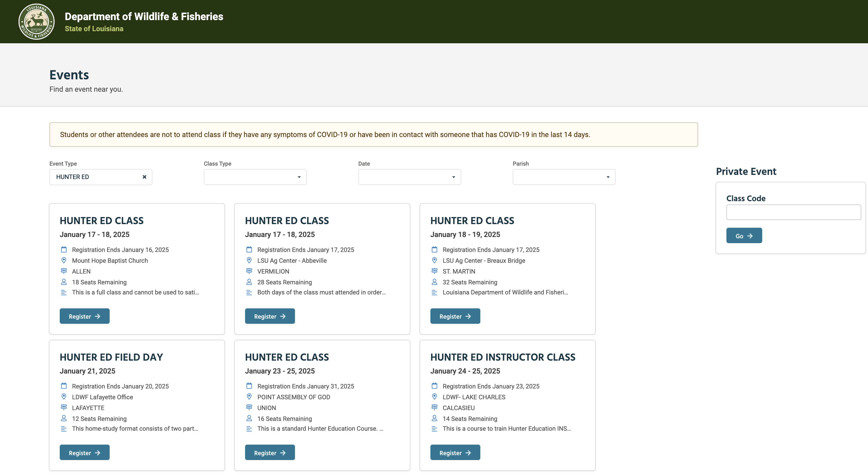This screenshot has height=475, width=868.
Task: Click the parish signpost icon next to ST. MARTIN
Action: [434, 271]
